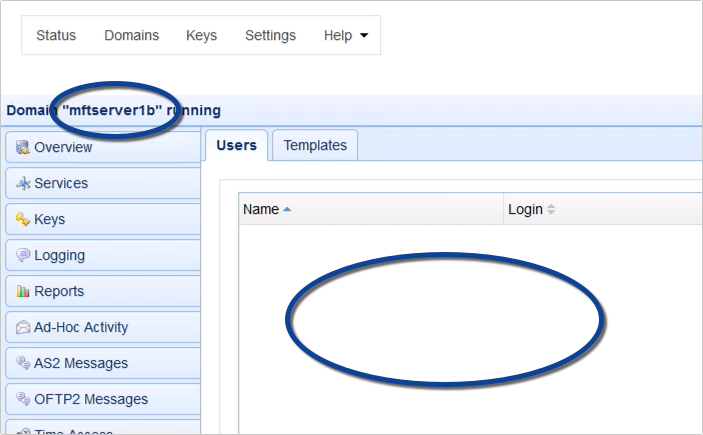703x435 pixels.
Task: Click the Ad-Hoc Activity envelope icon
Action: pos(23,328)
